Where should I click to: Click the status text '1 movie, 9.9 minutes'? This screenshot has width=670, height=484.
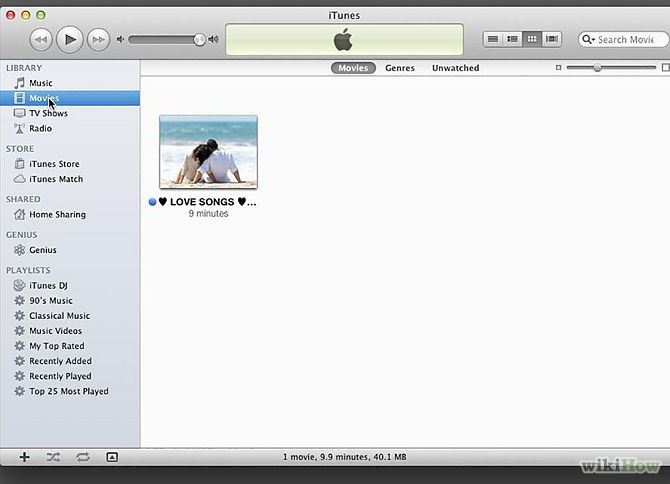344,457
